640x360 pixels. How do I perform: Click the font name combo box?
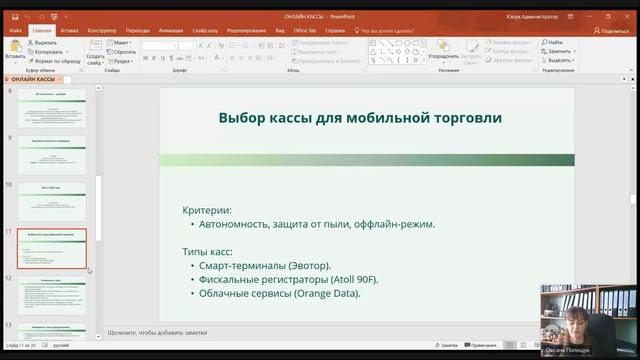pos(159,46)
